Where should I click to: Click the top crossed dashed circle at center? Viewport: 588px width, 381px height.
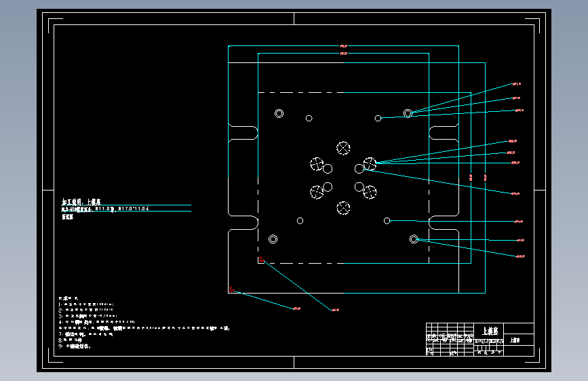tap(343, 148)
